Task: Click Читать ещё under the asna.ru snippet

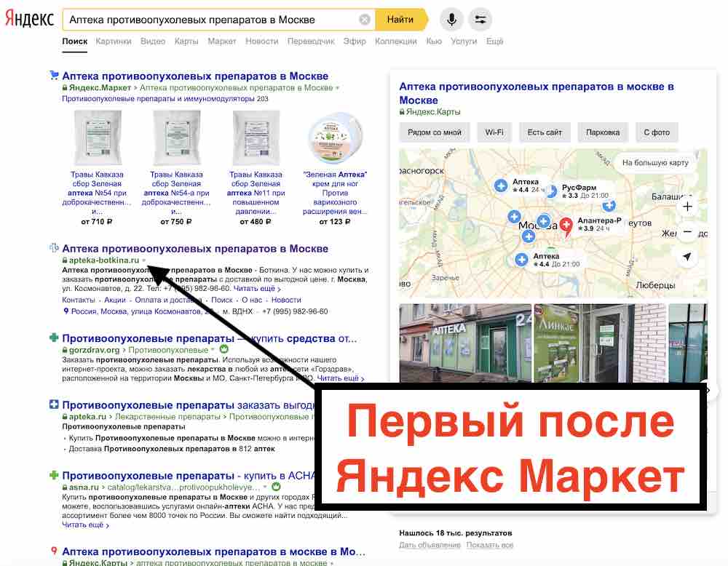Action: coord(85,525)
